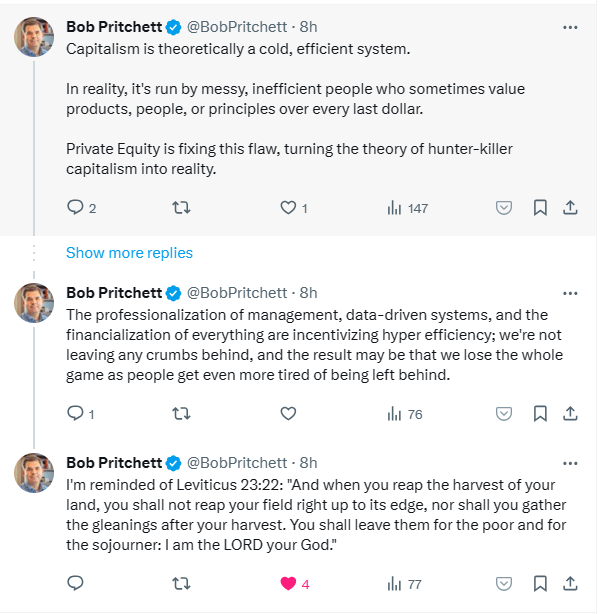View analytics showing 147 views
Screen dimensions: 612x614
pos(407,208)
